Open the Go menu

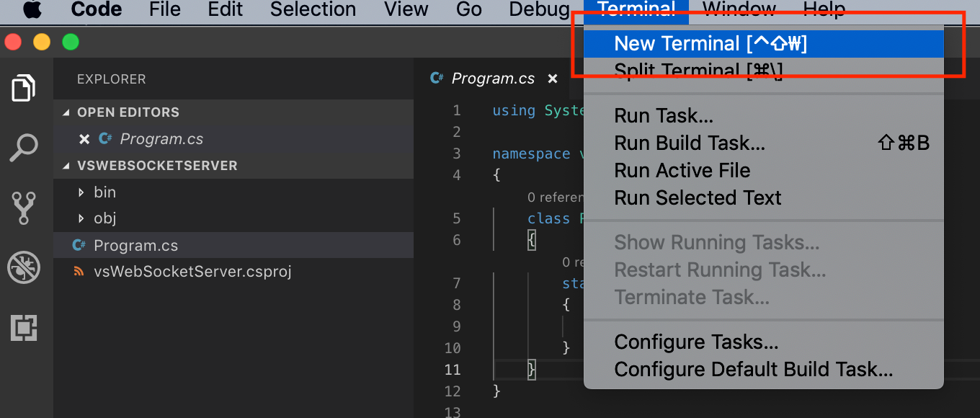point(469,9)
